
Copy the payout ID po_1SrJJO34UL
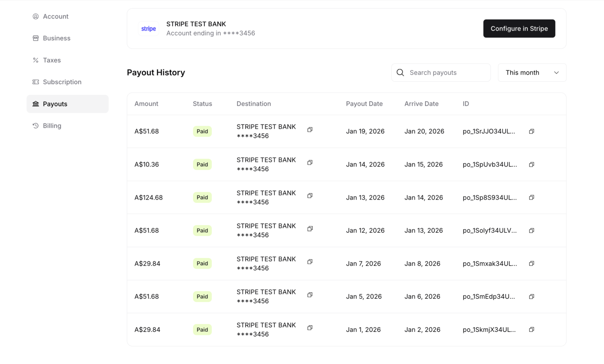[x=531, y=132]
